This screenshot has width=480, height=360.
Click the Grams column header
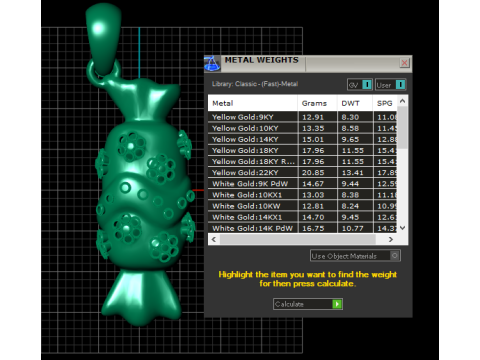pos(317,103)
